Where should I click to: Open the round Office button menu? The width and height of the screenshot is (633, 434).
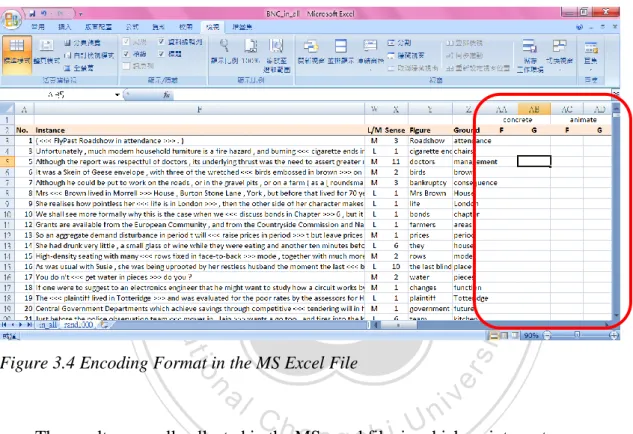point(11,19)
